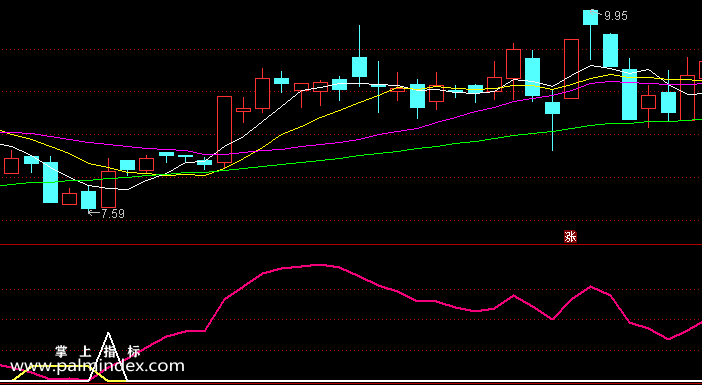Open the www.palmindex.com watermark link

coord(97,366)
